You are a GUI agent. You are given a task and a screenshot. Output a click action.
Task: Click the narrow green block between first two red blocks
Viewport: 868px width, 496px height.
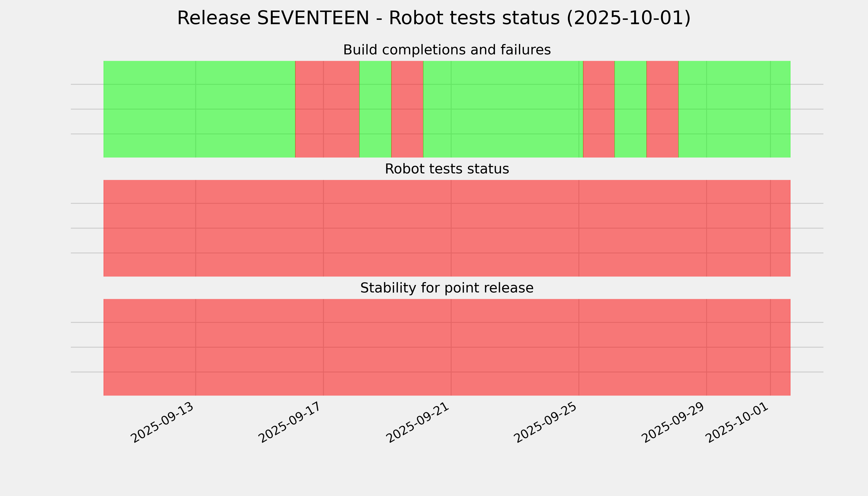[x=375, y=109]
